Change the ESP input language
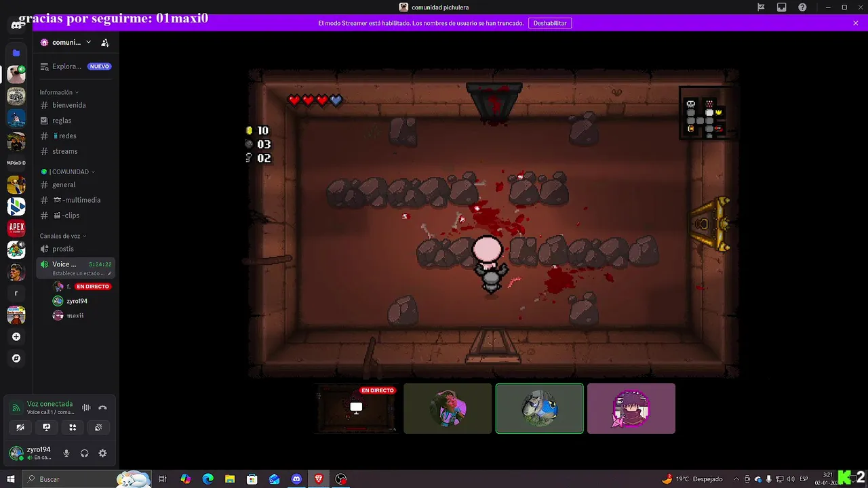The image size is (868, 488). (804, 479)
